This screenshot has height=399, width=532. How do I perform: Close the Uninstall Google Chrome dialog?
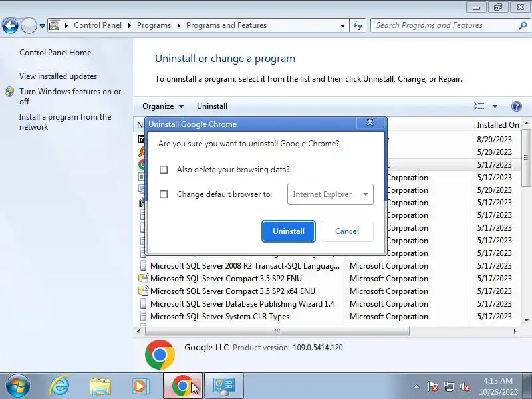point(370,123)
